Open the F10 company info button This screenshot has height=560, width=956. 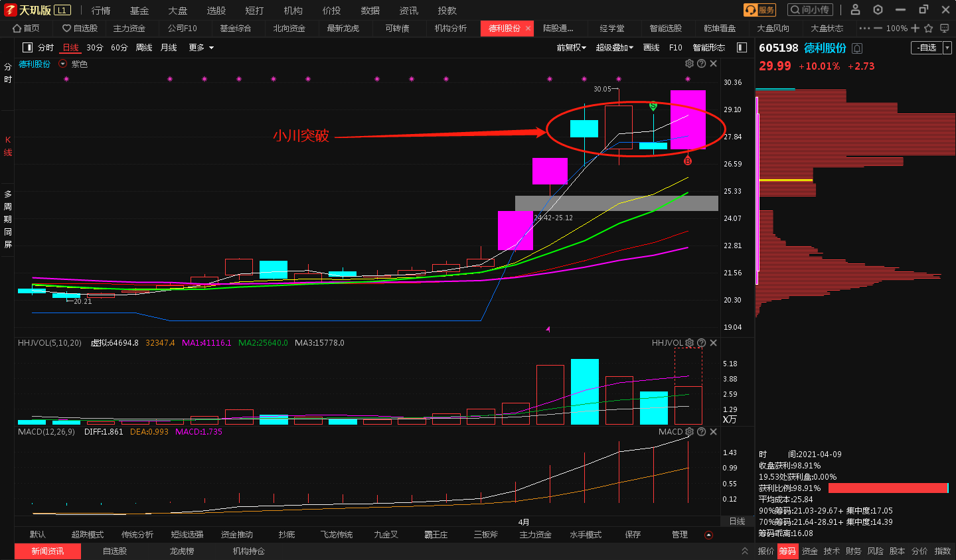pos(676,48)
